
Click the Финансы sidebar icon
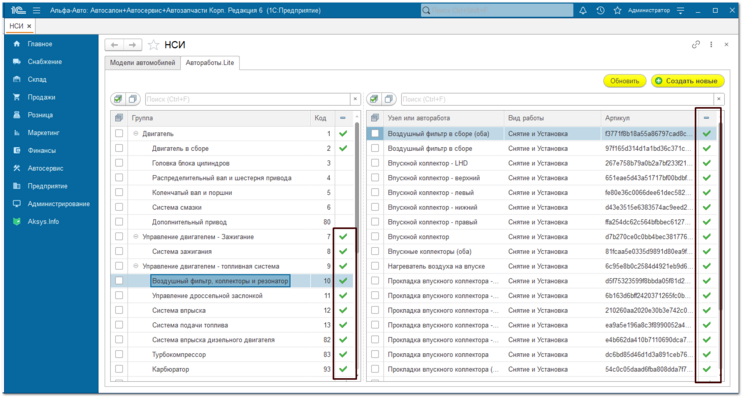17,151
